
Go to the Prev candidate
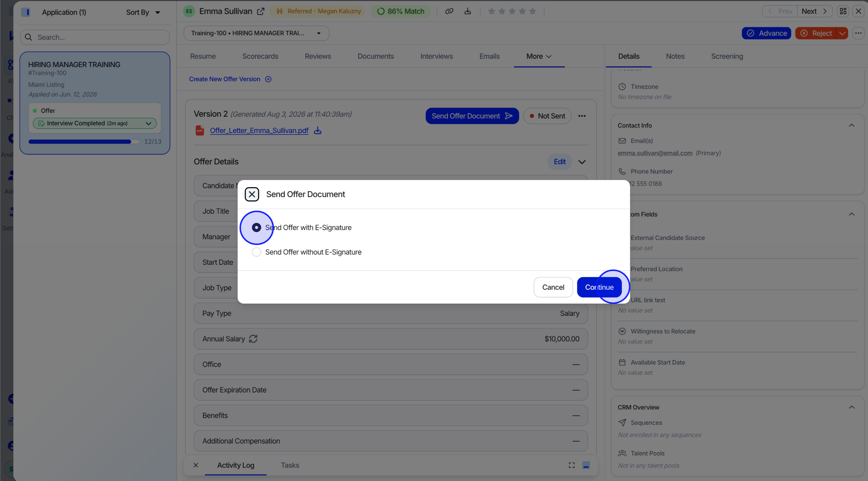[780, 11]
